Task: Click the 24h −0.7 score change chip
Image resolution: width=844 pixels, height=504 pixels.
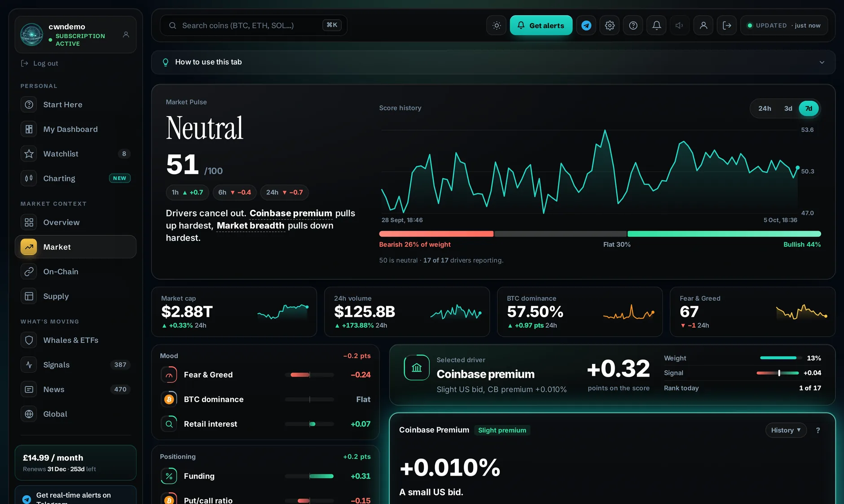Action: click(285, 193)
